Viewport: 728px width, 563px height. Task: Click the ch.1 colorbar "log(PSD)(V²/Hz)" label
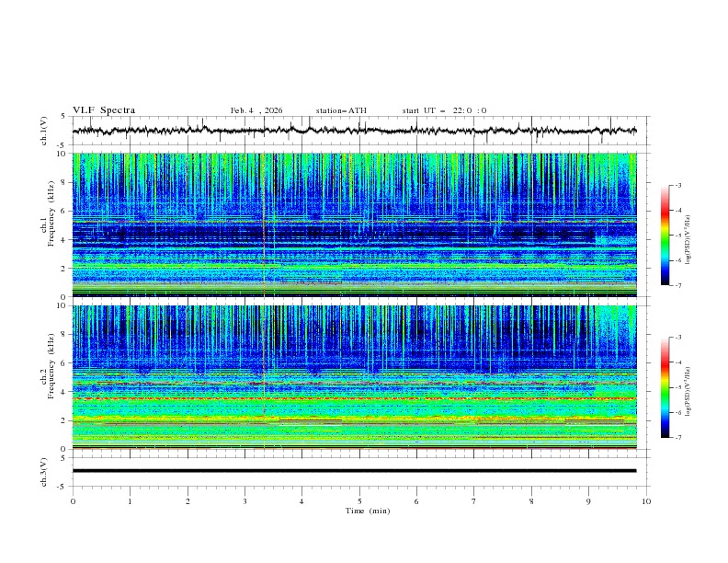point(688,240)
